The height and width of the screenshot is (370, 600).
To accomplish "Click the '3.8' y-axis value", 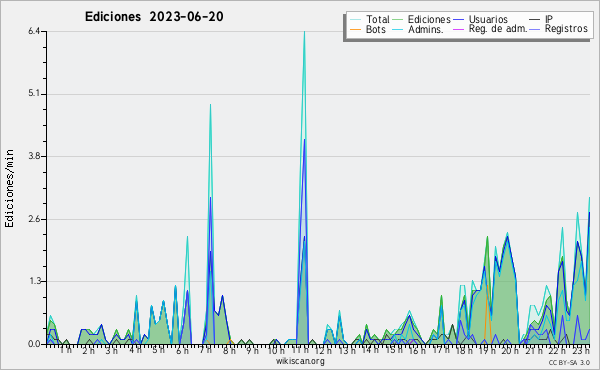I will tap(34, 156).
